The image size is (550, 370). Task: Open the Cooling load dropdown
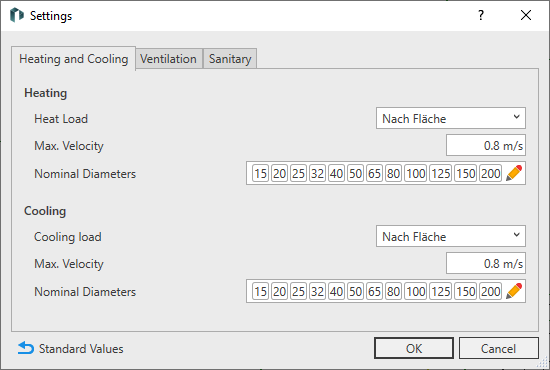click(451, 236)
